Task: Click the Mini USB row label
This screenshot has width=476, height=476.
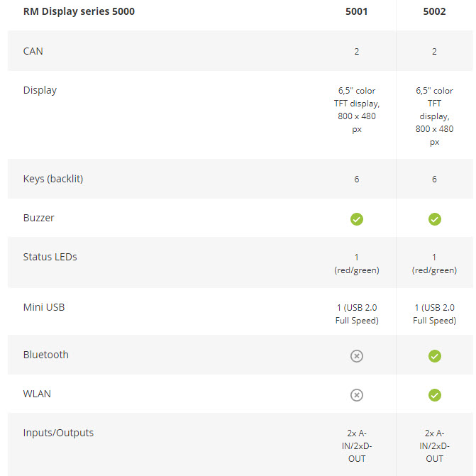Action: point(44,307)
